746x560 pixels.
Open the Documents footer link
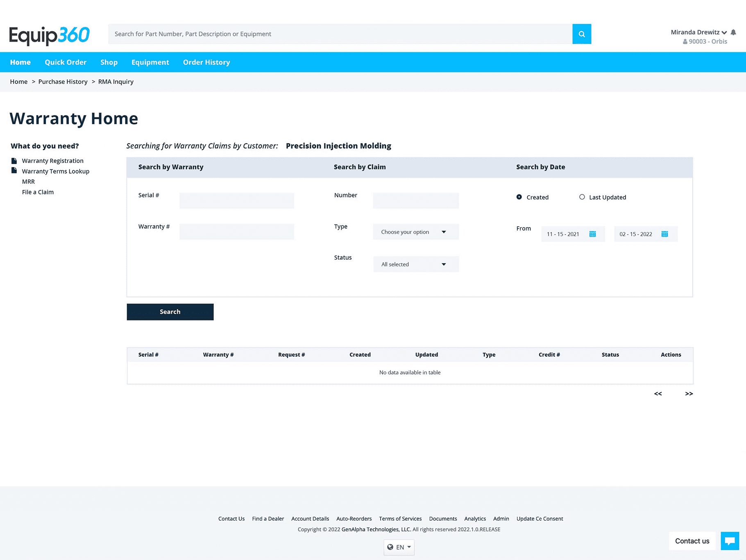tap(443, 519)
